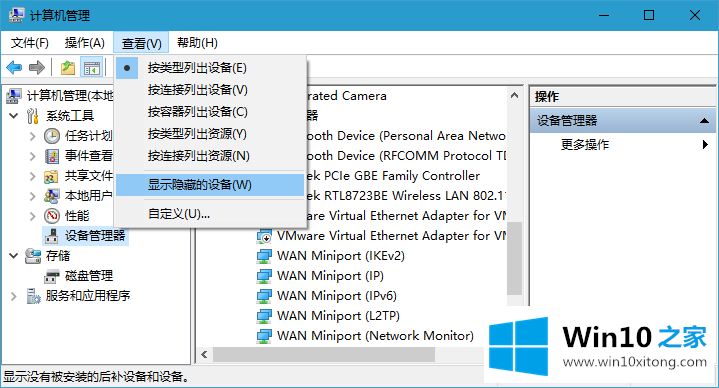Image resolution: width=719 pixels, height=388 pixels.
Task: Open the 更多操作 submenu arrow
Action: pos(705,145)
